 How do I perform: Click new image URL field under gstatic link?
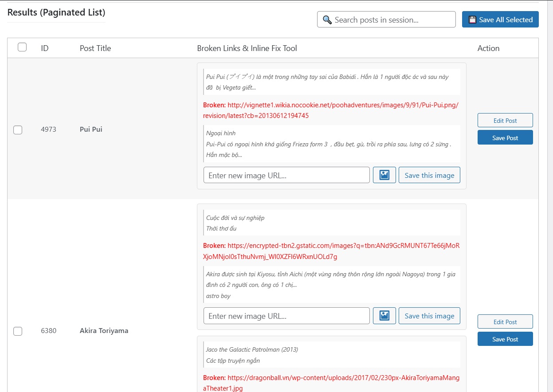[x=286, y=316]
